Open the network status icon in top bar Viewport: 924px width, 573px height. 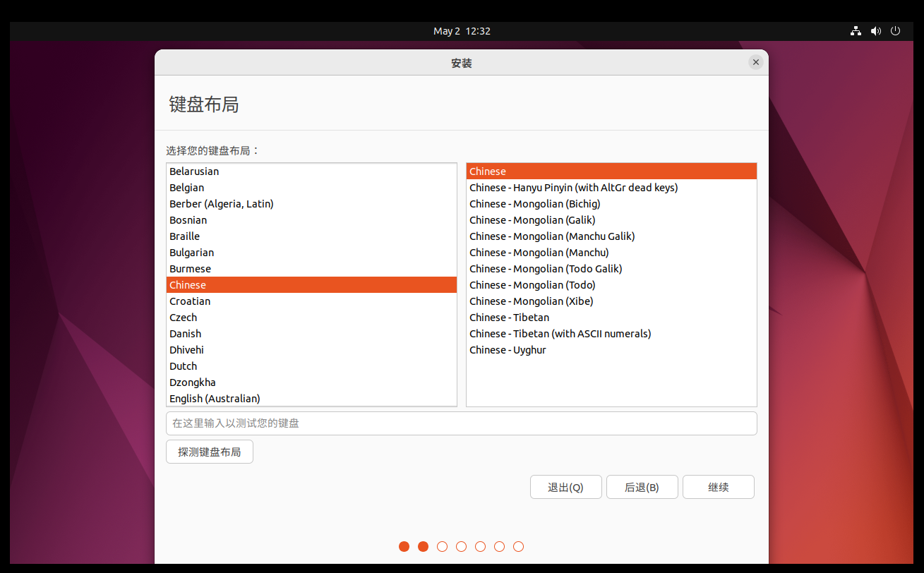tap(856, 31)
